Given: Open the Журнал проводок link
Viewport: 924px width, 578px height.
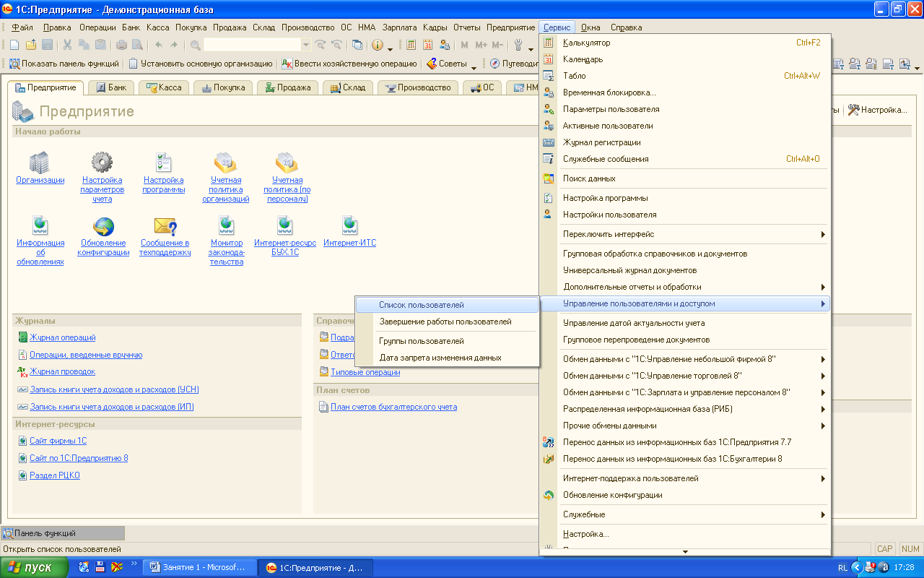Looking at the screenshot, I should coord(62,371).
